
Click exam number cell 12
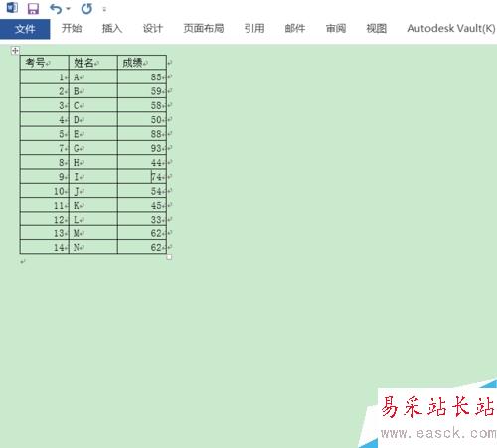pos(45,220)
